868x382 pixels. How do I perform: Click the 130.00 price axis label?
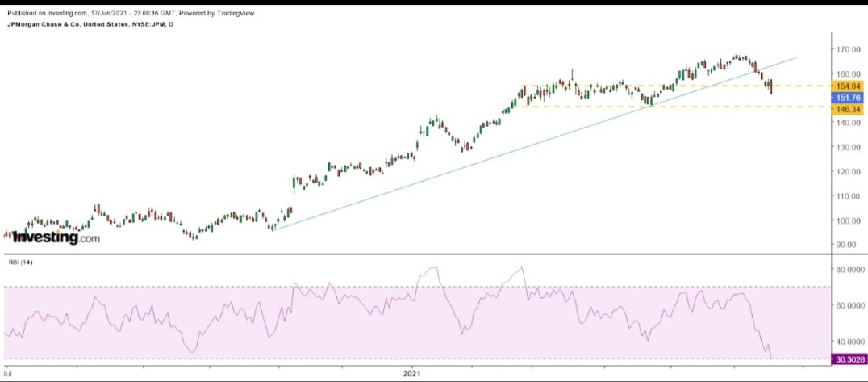pyautogui.click(x=849, y=147)
